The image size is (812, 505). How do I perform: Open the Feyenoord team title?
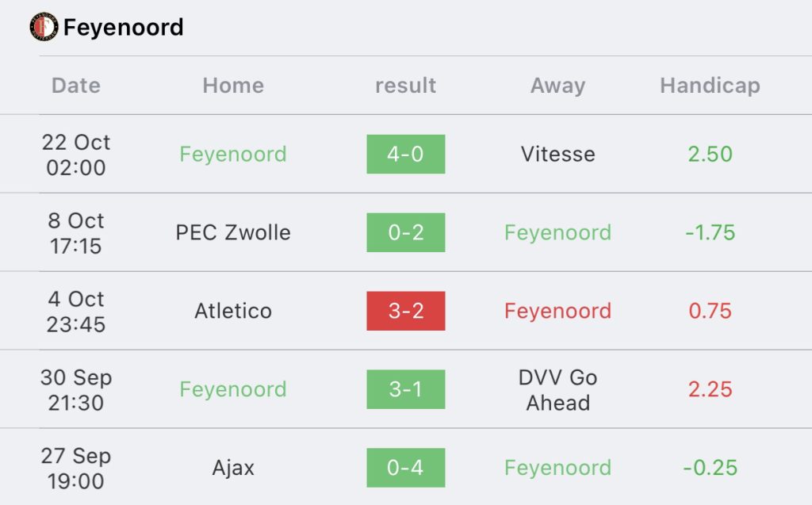point(123,28)
